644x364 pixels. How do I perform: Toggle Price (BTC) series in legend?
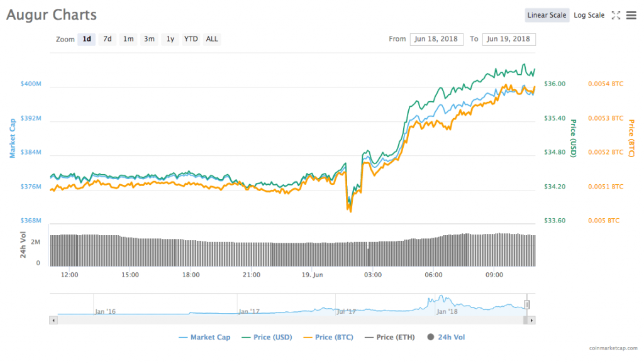pos(328,338)
